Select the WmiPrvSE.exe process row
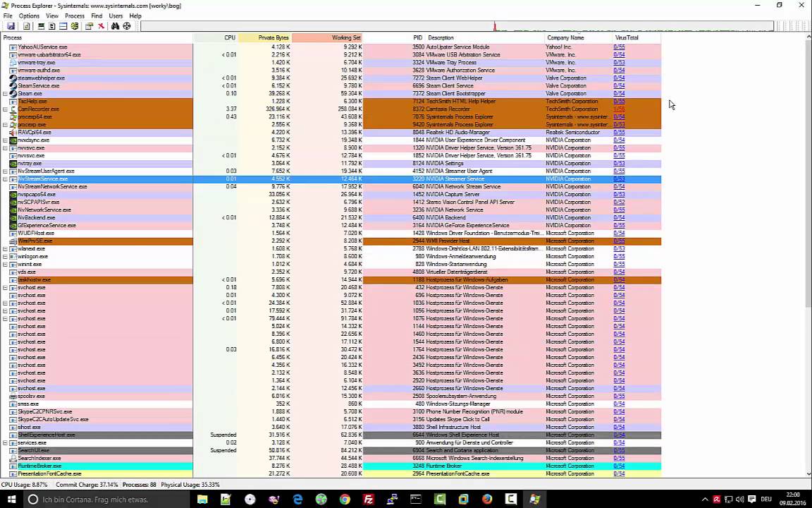This screenshot has height=508, width=812. pyautogui.click(x=331, y=241)
